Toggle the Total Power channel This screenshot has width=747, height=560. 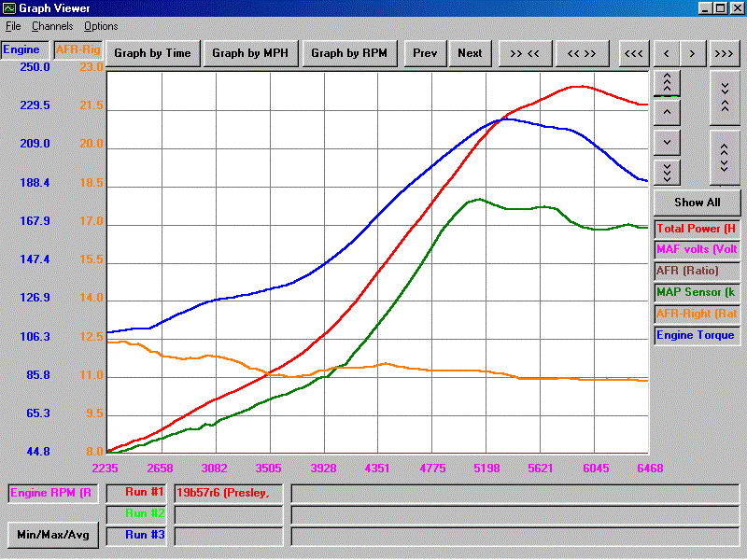pos(697,229)
